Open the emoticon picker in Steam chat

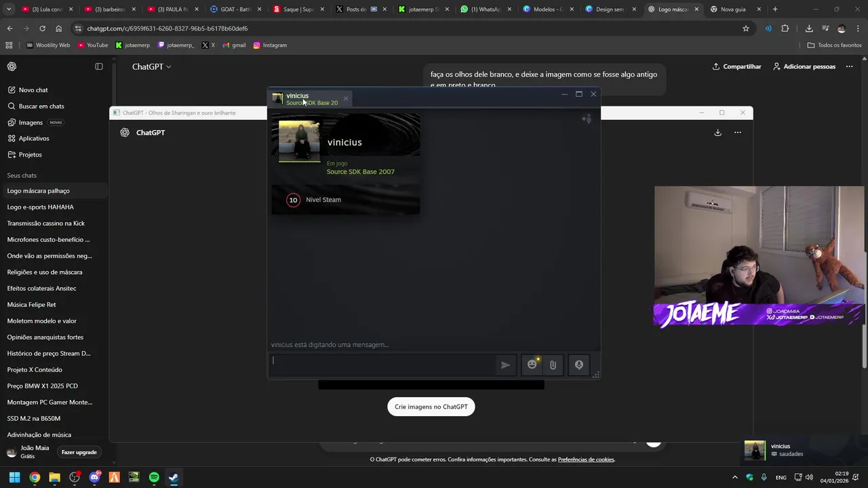(532, 365)
